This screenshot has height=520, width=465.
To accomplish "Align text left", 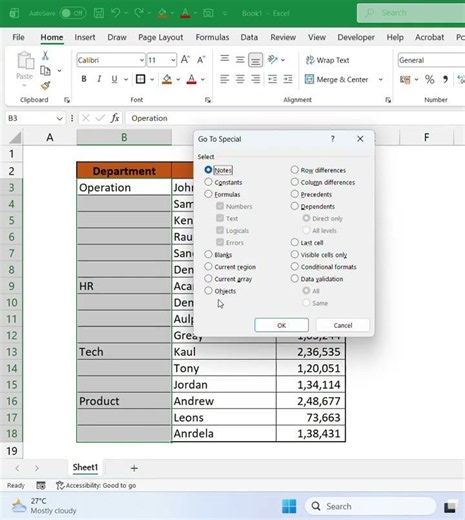I will pos(225,79).
